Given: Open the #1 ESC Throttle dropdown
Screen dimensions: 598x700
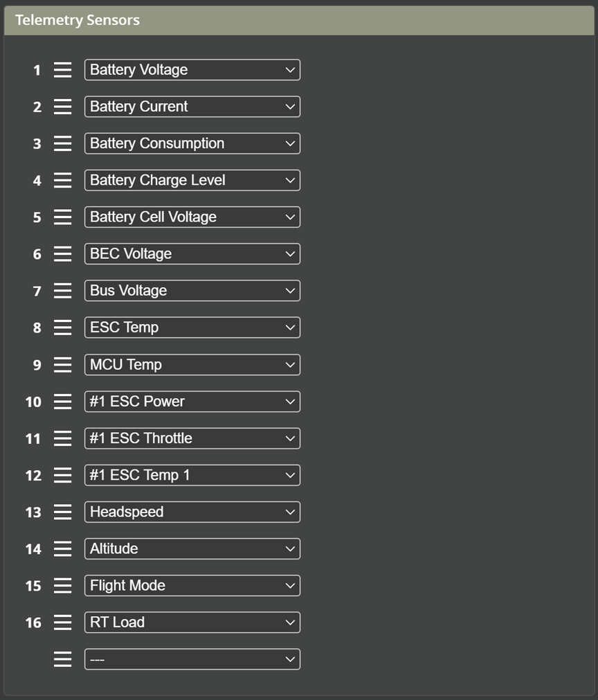Looking at the screenshot, I should pyautogui.click(x=192, y=438).
